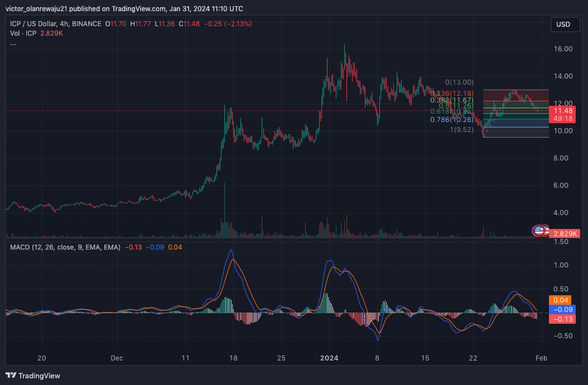Click the countdown timer 49:18 label
This screenshot has height=385, width=588.
coord(562,119)
